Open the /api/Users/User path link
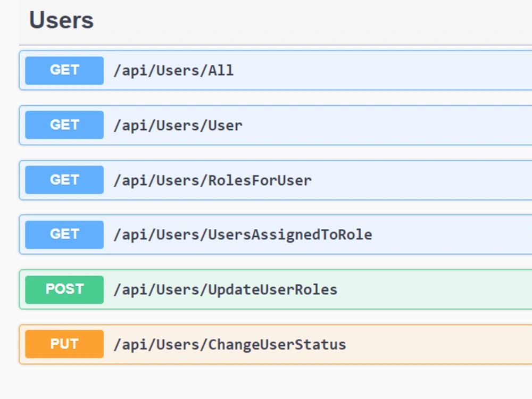532x399 pixels. [x=178, y=126]
